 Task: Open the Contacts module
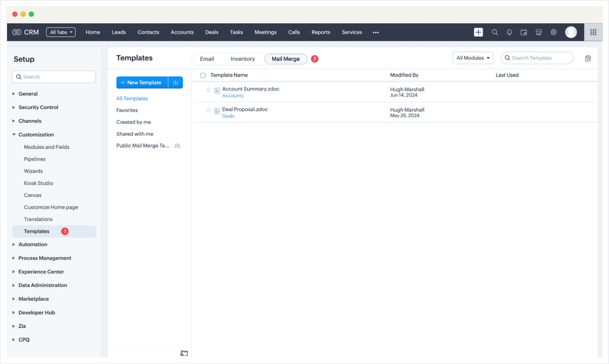148,32
